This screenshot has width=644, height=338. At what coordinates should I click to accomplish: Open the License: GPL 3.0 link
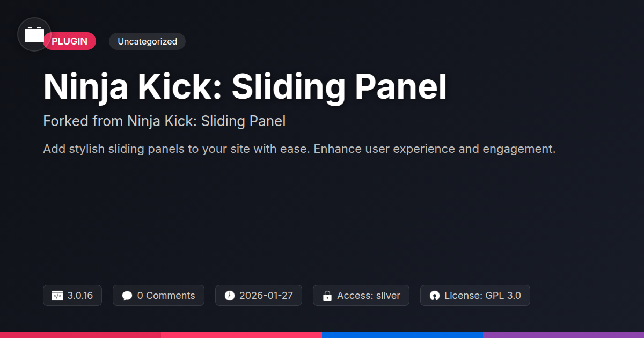pos(482,296)
